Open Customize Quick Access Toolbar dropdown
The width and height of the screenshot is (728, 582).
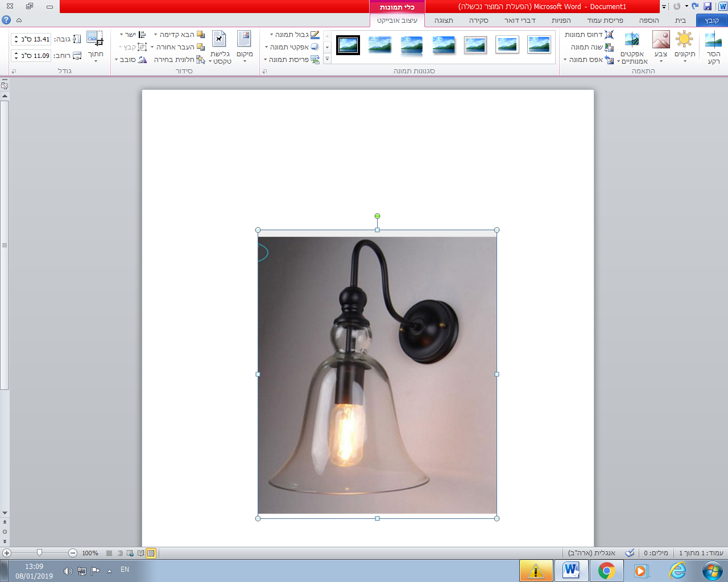664,7
